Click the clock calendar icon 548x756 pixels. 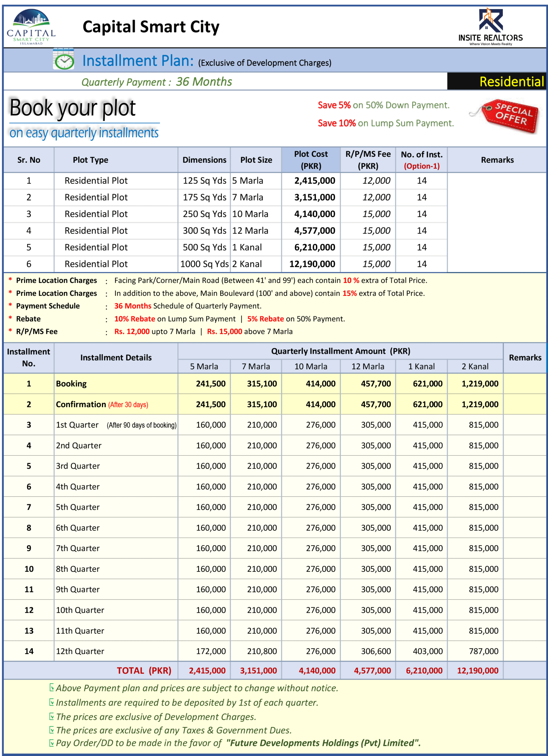click(64, 59)
